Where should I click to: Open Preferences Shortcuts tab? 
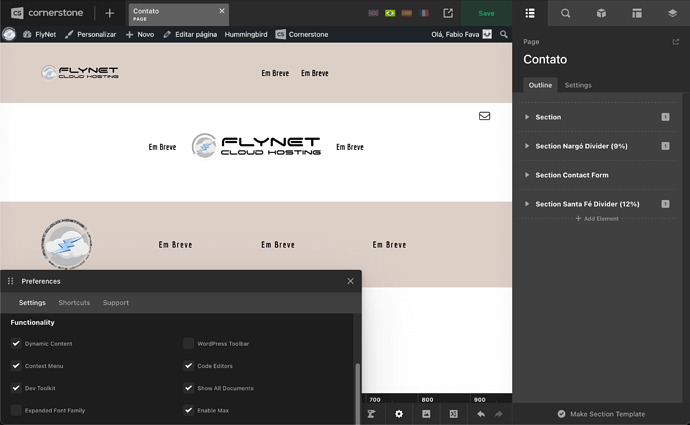point(74,303)
